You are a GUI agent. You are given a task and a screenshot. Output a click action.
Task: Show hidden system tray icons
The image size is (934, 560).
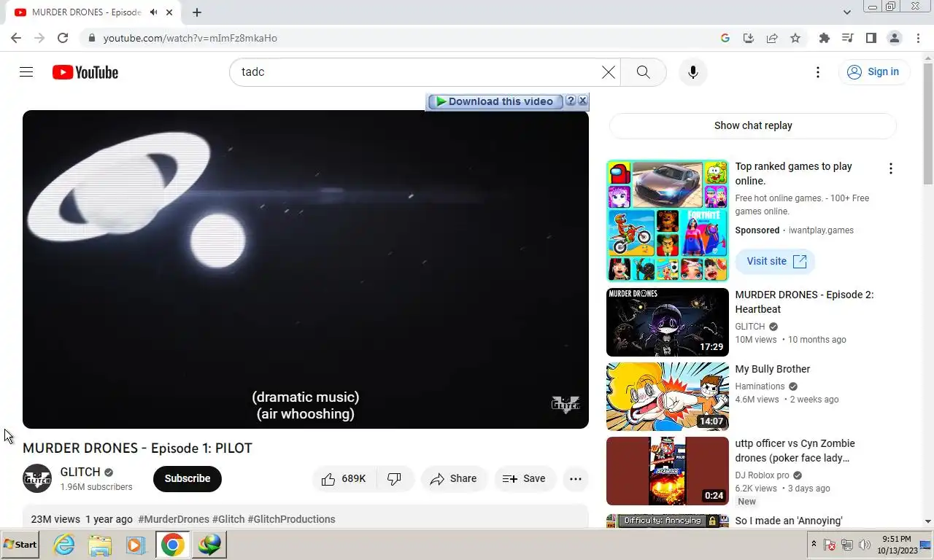[x=814, y=544]
